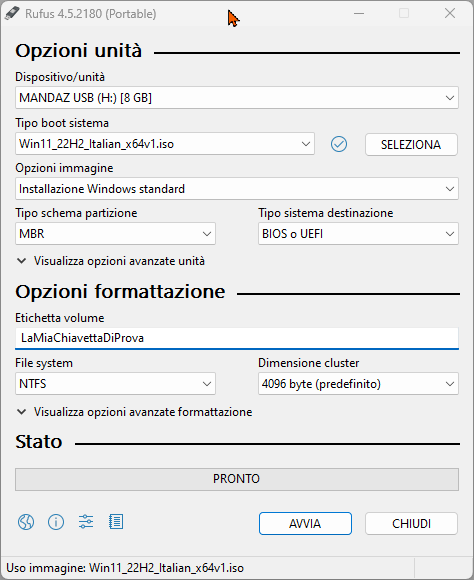Click the Etichetta volume text field
Viewport: 474px width, 580px height.
(x=237, y=338)
